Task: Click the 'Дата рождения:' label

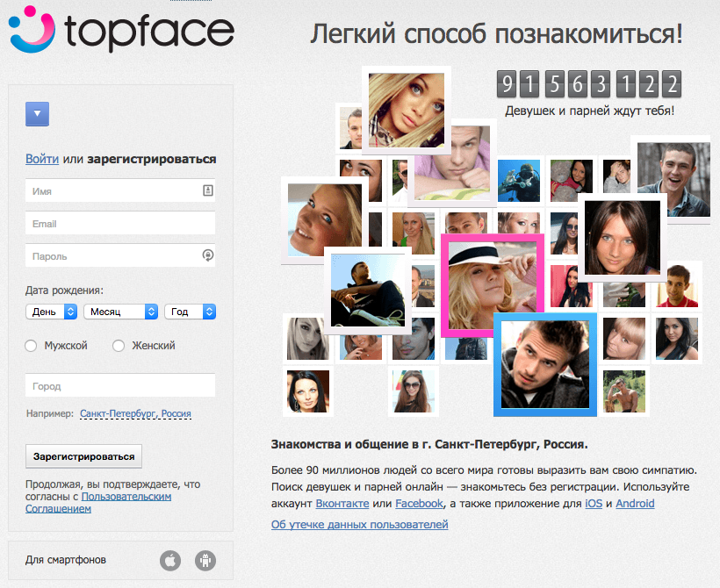Action: pyautogui.click(x=64, y=290)
